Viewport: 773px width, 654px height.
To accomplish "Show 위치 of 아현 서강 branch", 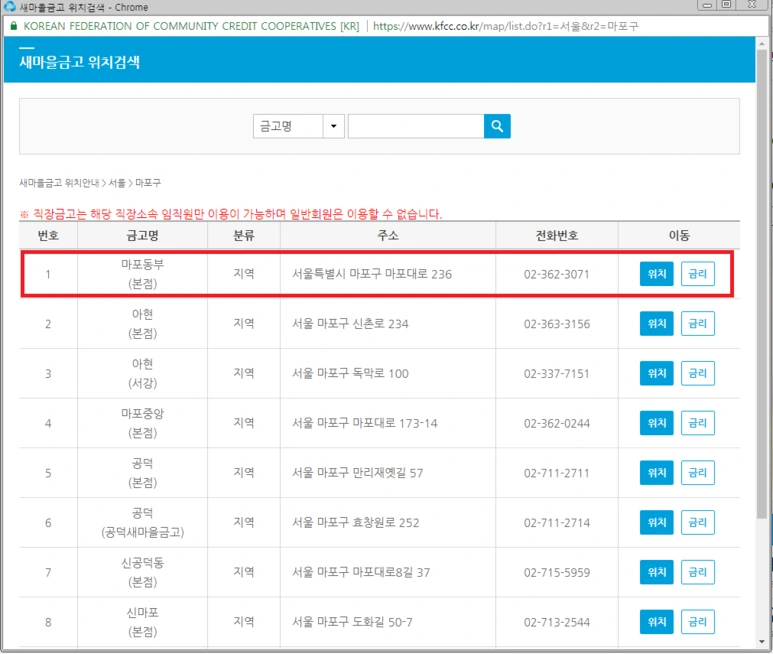I will [x=656, y=373].
